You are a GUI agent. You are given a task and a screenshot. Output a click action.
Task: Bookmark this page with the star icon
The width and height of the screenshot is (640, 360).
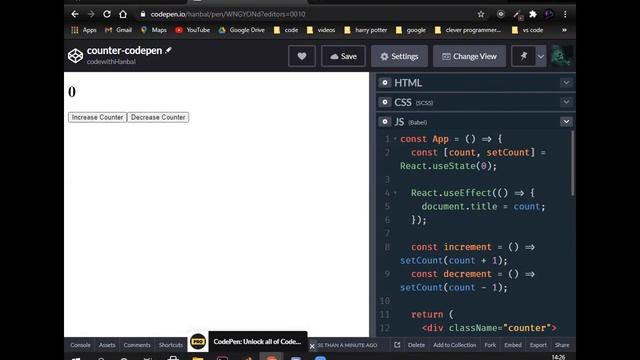click(x=481, y=14)
